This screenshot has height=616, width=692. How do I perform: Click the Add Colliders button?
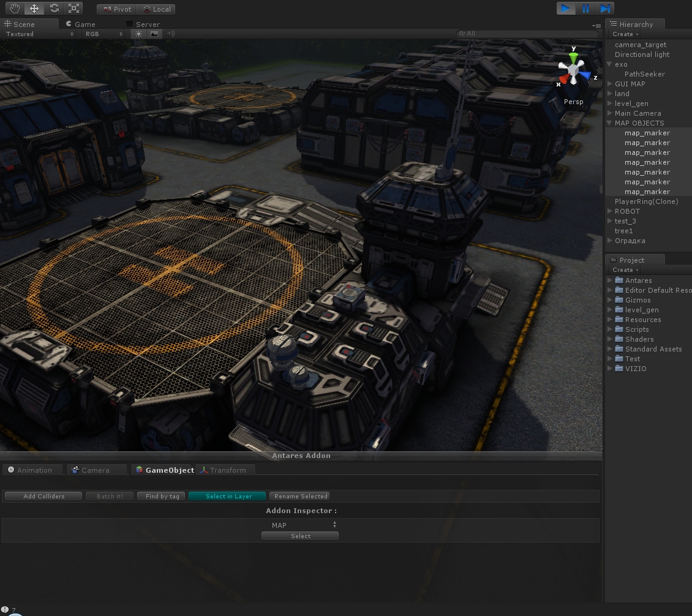[43, 496]
